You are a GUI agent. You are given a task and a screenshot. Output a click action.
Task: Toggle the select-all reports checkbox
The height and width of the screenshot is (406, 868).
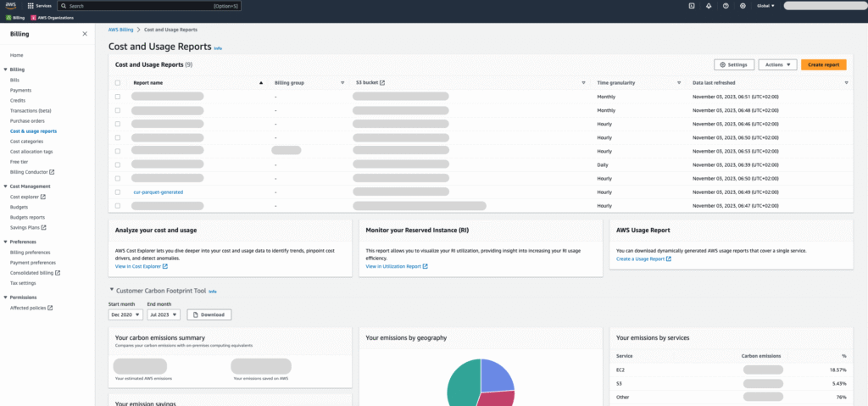pos(117,82)
